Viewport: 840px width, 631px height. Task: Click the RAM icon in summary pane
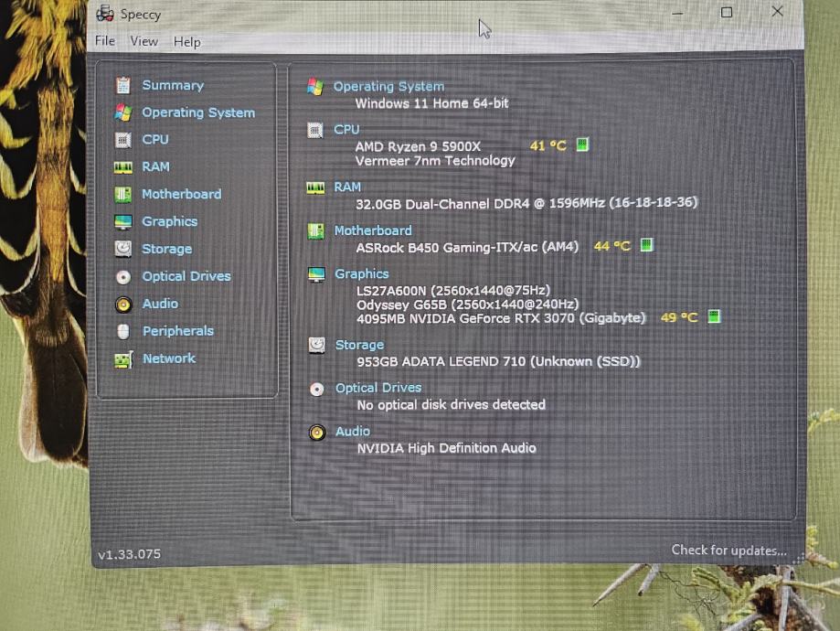click(x=315, y=187)
